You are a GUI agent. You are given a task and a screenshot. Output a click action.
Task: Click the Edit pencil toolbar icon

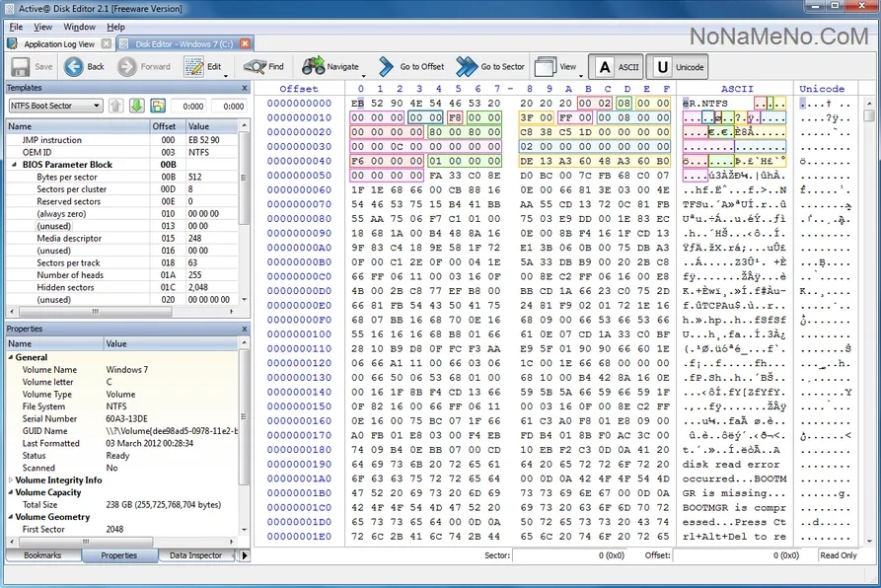pos(193,67)
